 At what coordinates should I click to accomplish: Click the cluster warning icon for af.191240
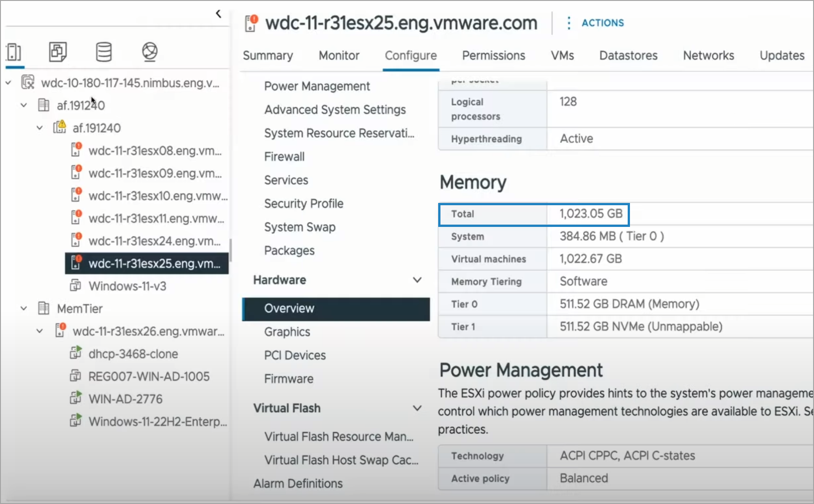pos(60,127)
